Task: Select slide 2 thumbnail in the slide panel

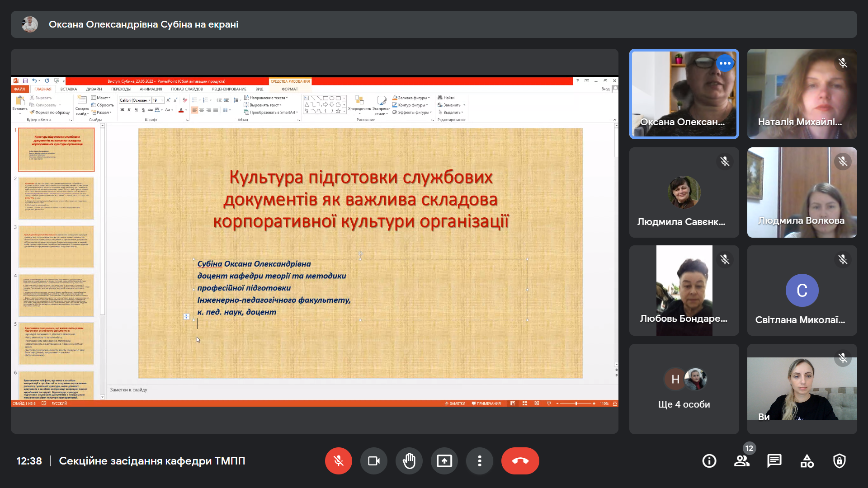Action: pos(57,198)
